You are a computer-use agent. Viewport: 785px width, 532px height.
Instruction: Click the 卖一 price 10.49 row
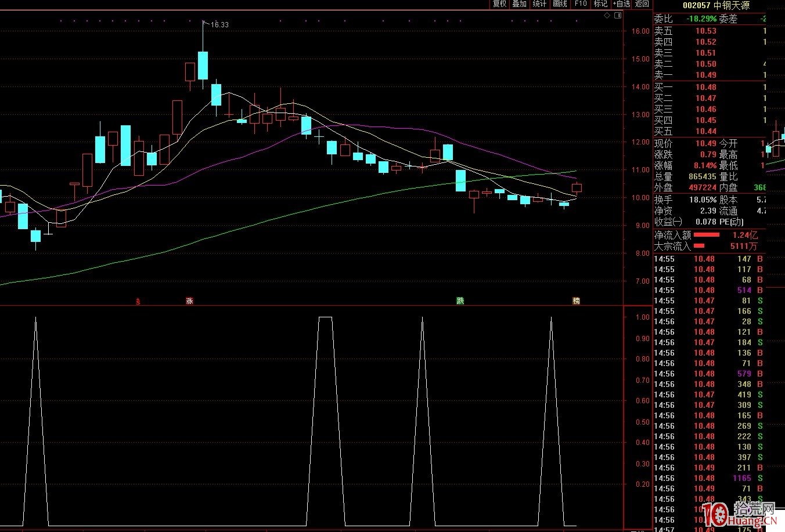click(x=705, y=75)
